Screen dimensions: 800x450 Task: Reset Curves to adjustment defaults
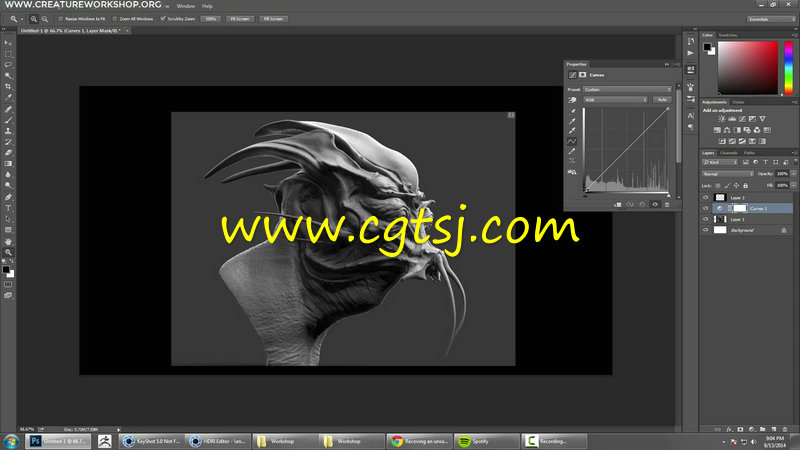pos(642,205)
